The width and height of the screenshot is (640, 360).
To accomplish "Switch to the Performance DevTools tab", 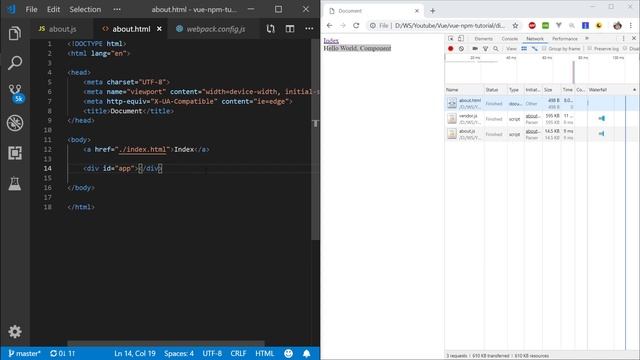I will tap(565, 38).
